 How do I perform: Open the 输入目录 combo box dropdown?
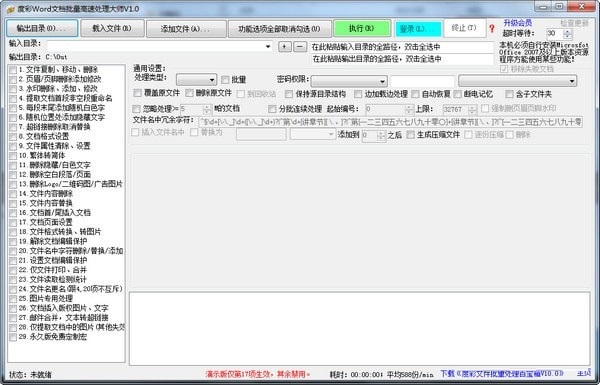[267, 47]
